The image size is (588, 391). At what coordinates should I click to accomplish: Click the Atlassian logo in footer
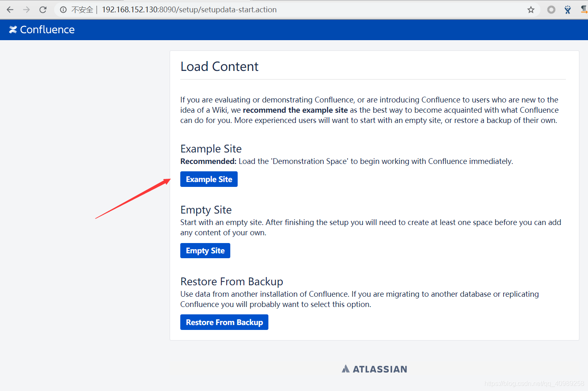coord(375,369)
